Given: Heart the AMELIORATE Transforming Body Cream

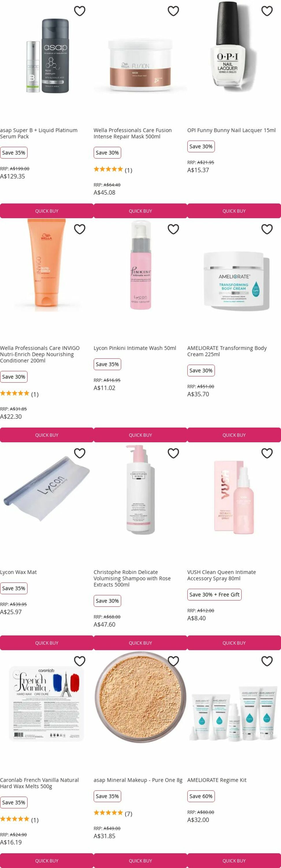Looking at the screenshot, I should (x=267, y=229).
